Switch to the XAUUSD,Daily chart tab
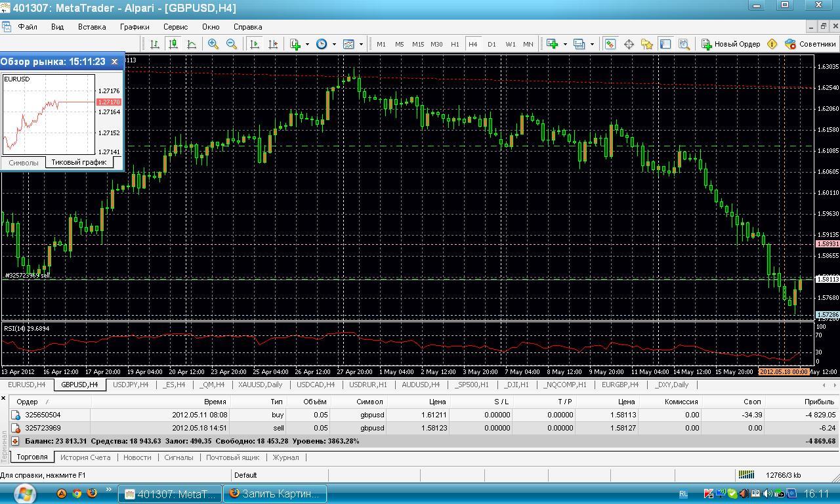The width and height of the screenshot is (840, 504). [260, 385]
